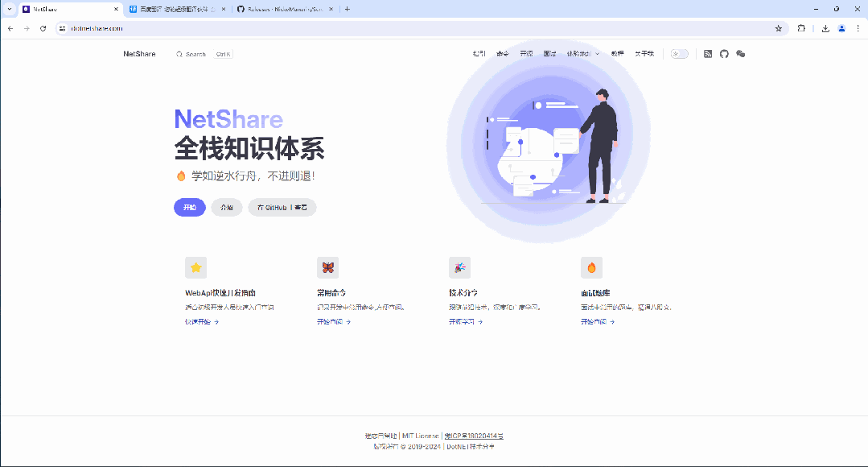The width and height of the screenshot is (868, 467).
Task: Open a new browser tab with plus button
Action: (x=347, y=10)
